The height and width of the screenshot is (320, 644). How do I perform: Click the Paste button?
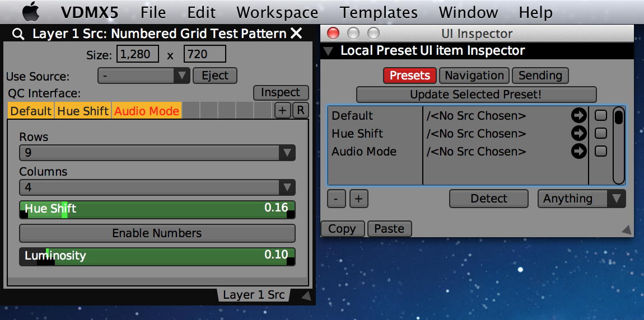click(389, 229)
